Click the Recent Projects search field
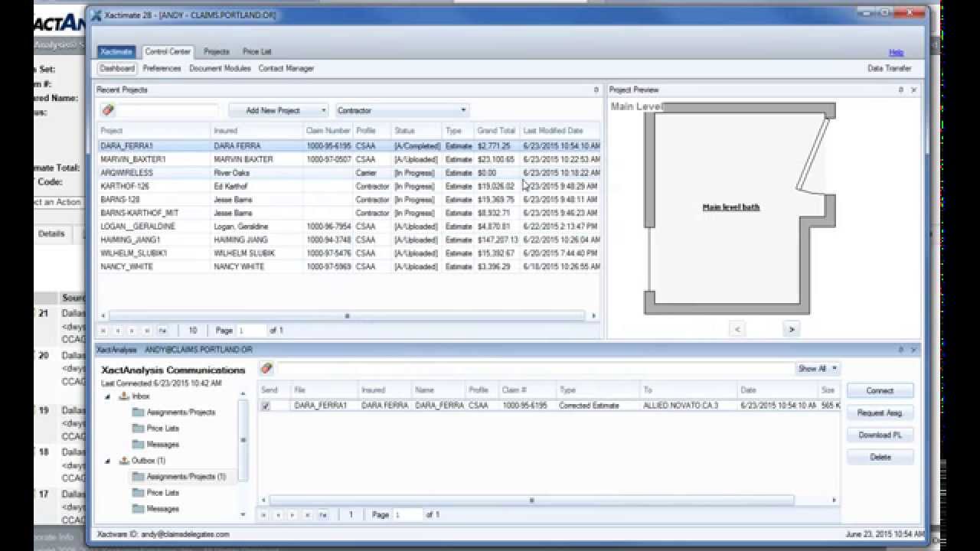The image size is (980, 551). [168, 110]
